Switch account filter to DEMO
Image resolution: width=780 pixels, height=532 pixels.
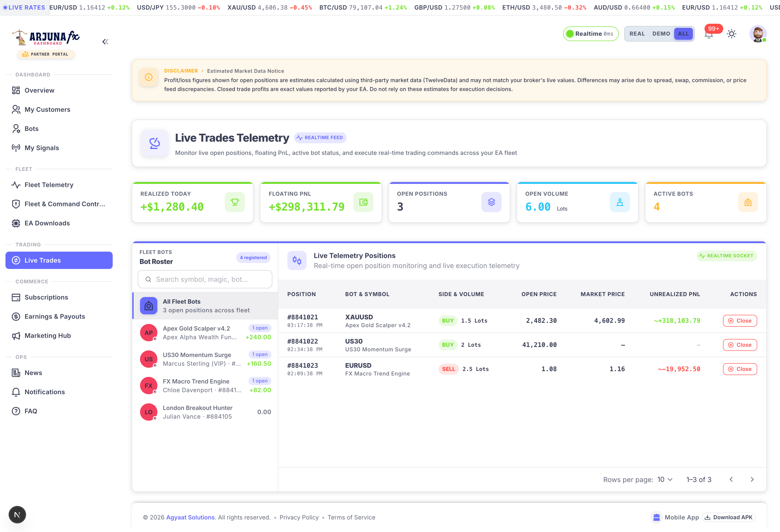pos(661,34)
